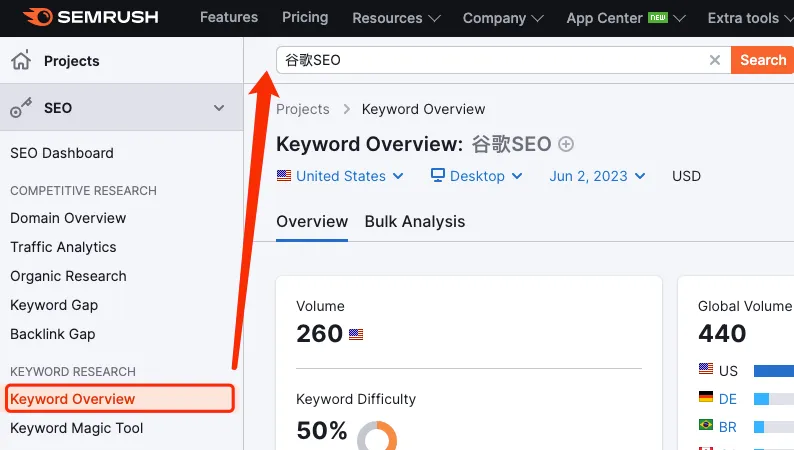Click the Semrush flame logo
794x450 pixels.
click(x=37, y=17)
